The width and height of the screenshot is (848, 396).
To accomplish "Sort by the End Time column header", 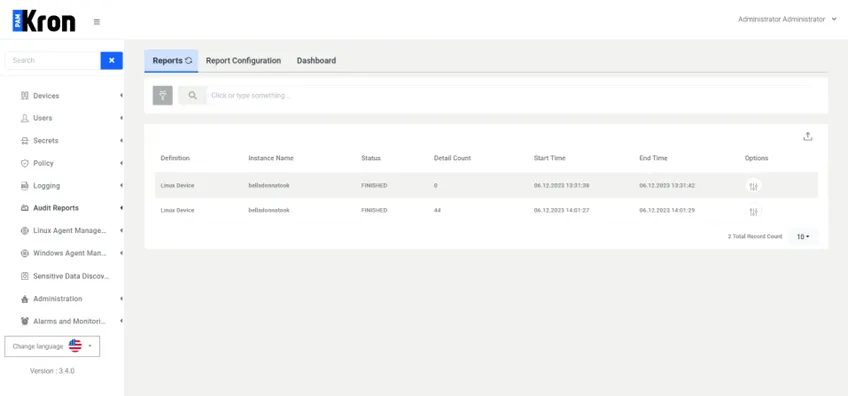I will click(x=653, y=158).
